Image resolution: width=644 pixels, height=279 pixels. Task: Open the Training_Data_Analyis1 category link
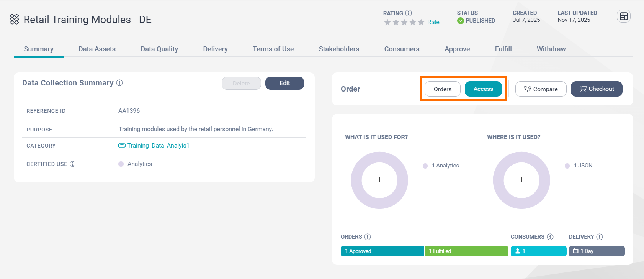[158, 146]
